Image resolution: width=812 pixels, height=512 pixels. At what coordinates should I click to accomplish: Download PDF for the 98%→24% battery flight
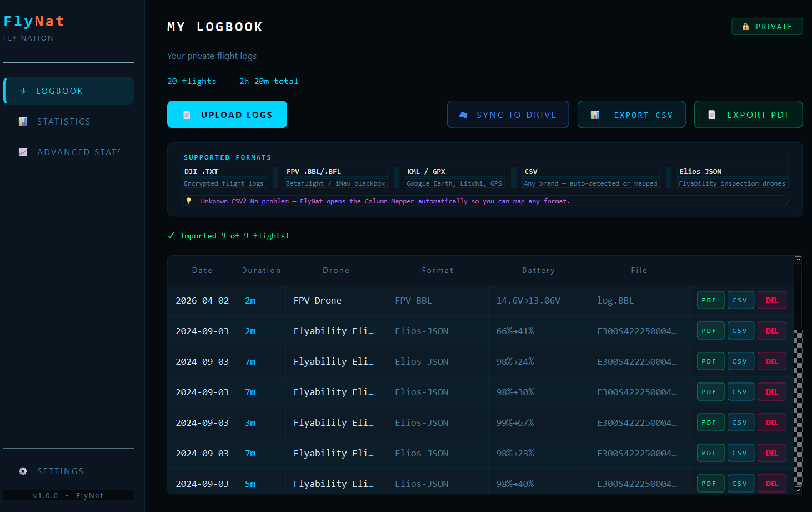point(710,361)
